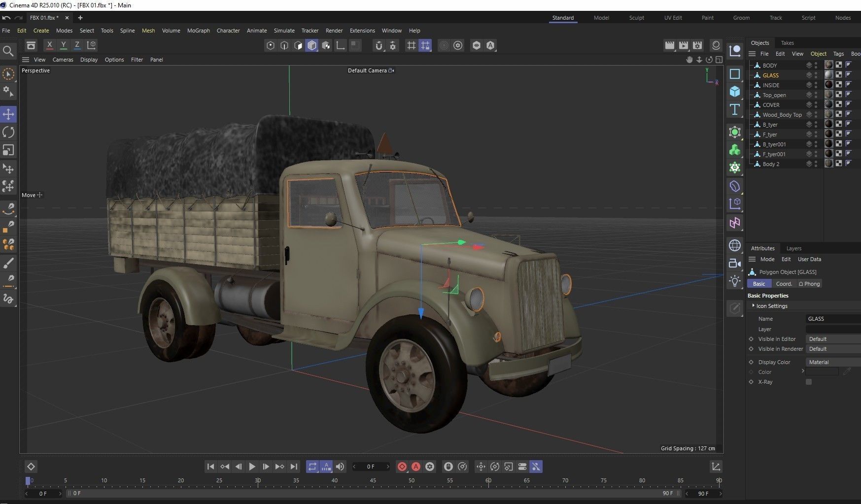
Task: Click Record Active Objects button
Action: 402,467
